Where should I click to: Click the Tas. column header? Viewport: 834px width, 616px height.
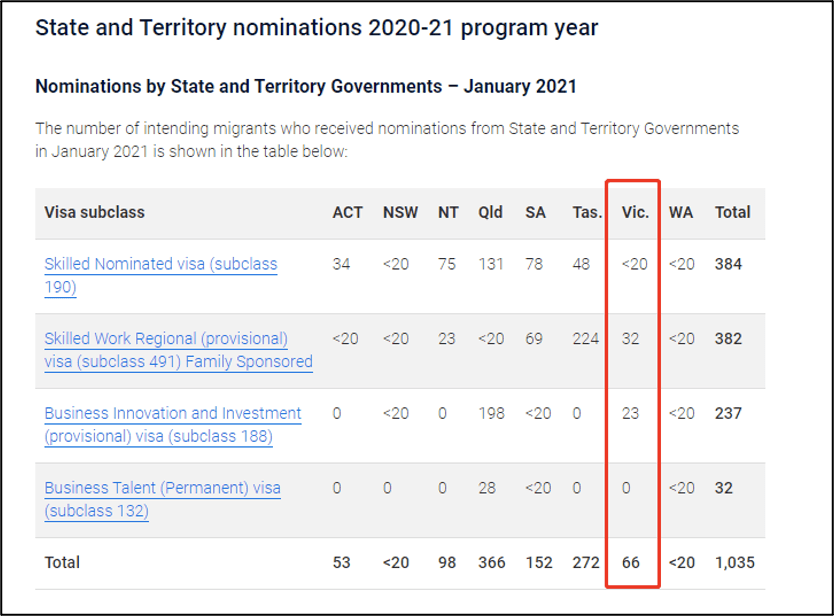click(587, 212)
